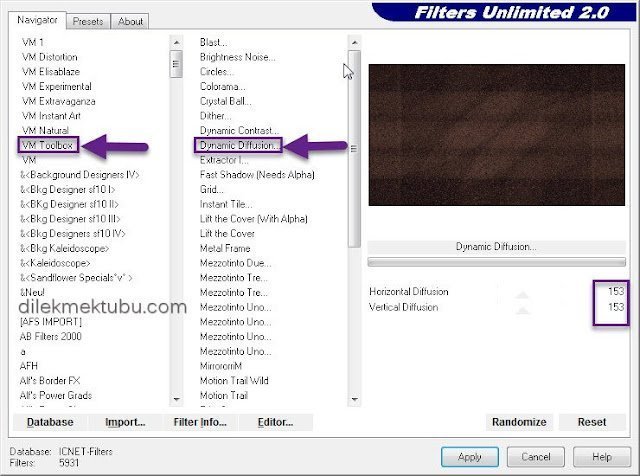Open the Editor... button
Screen dimensions: 640x476
(x=275, y=422)
